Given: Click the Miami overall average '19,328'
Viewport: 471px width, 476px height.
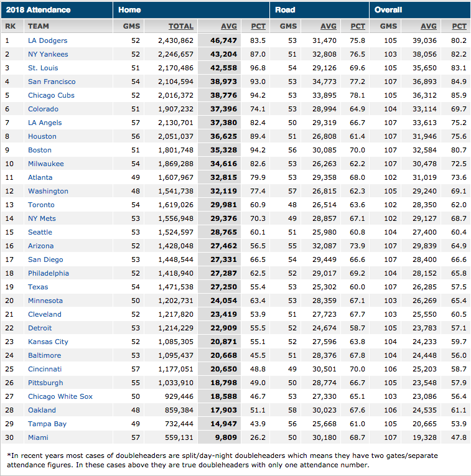Looking at the screenshot, I should tap(424, 437).
